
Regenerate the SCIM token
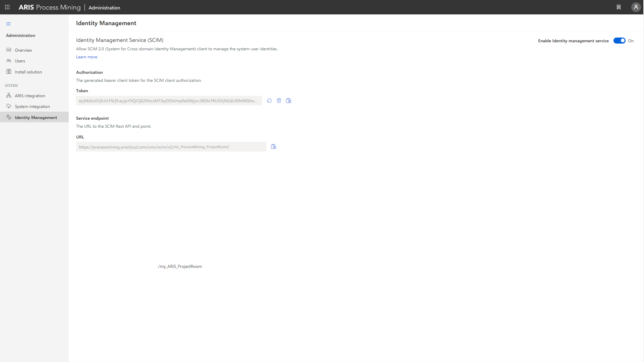(269, 101)
